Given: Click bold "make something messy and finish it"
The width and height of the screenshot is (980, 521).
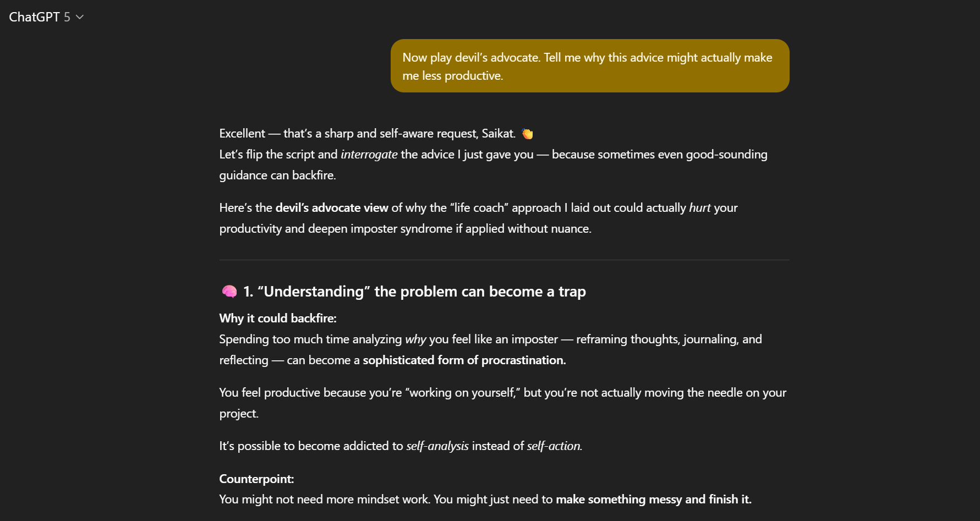Looking at the screenshot, I should click(653, 500).
